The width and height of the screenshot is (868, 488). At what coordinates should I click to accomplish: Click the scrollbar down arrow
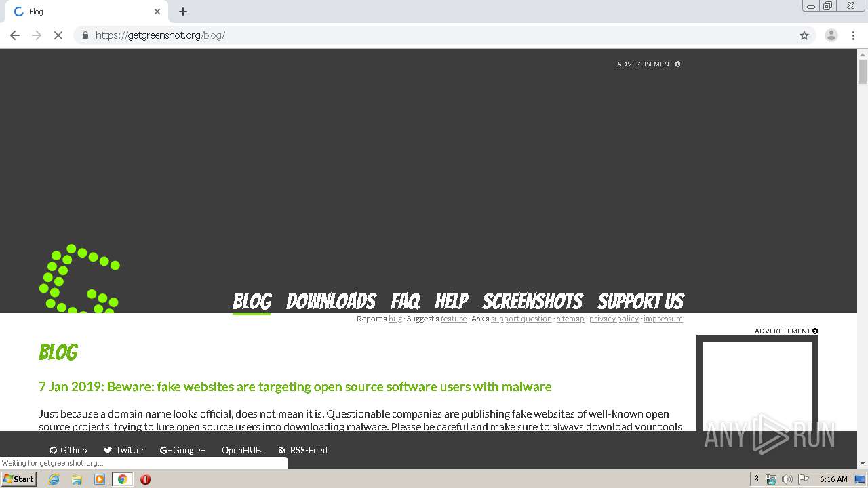tap(863, 463)
